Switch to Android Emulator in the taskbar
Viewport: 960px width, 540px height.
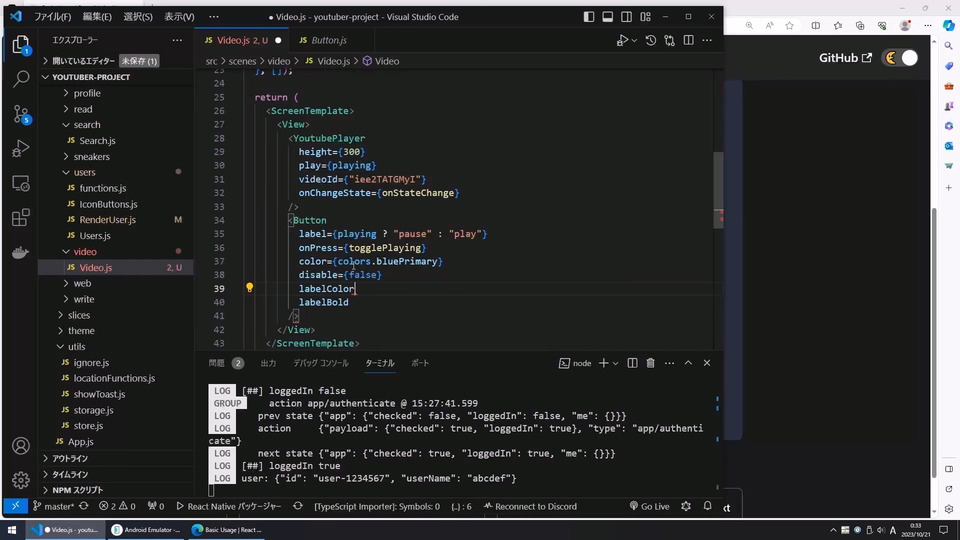[145, 530]
